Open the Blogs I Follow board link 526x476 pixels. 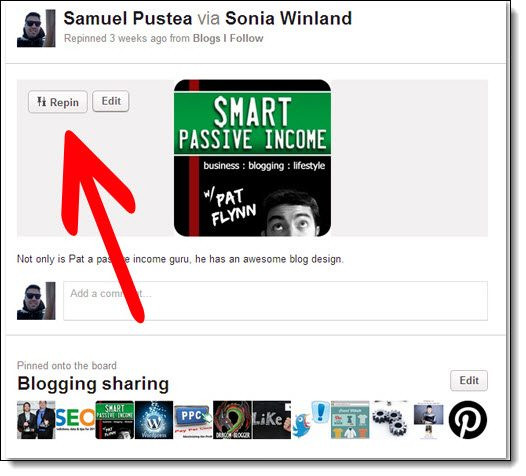click(228, 38)
